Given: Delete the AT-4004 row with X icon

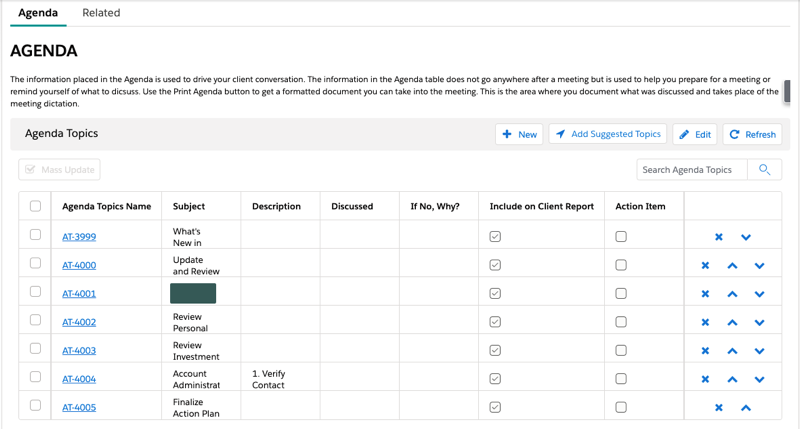Looking at the screenshot, I should (705, 380).
